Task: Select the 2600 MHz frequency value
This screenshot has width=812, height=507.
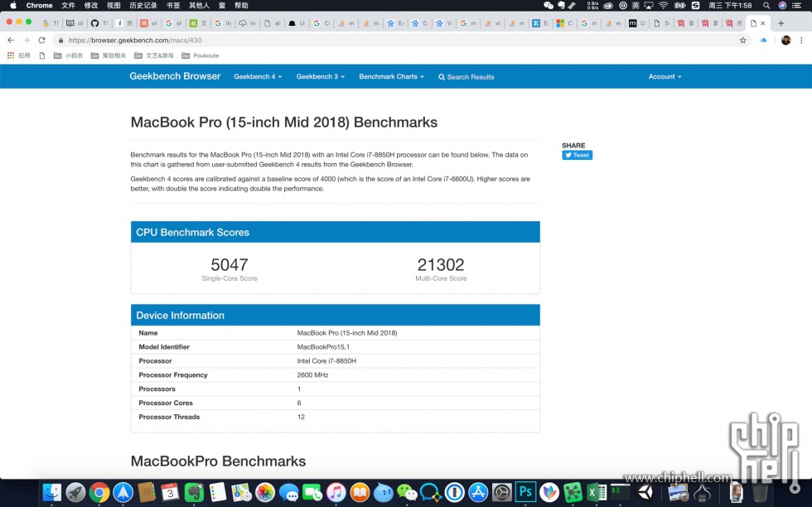Action: coord(313,375)
